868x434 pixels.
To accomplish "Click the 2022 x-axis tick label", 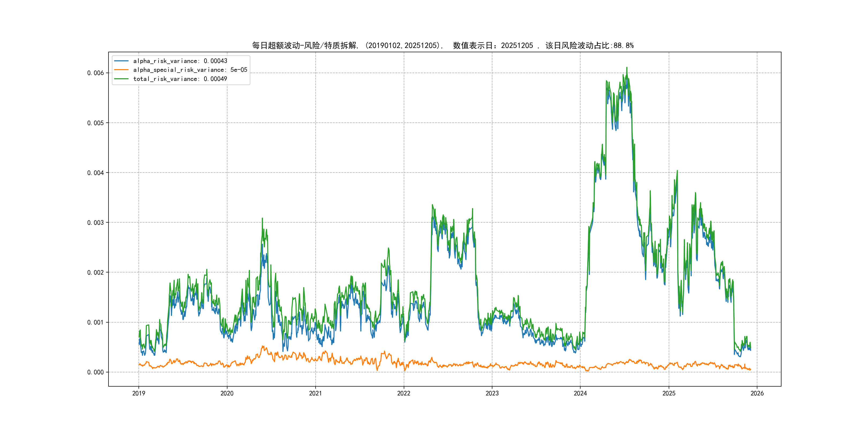I will pos(404,393).
